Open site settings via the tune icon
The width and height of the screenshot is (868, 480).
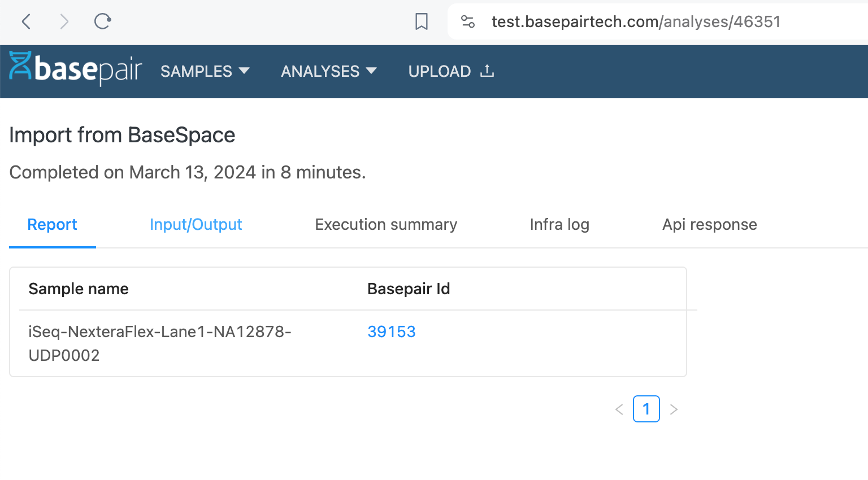(468, 21)
